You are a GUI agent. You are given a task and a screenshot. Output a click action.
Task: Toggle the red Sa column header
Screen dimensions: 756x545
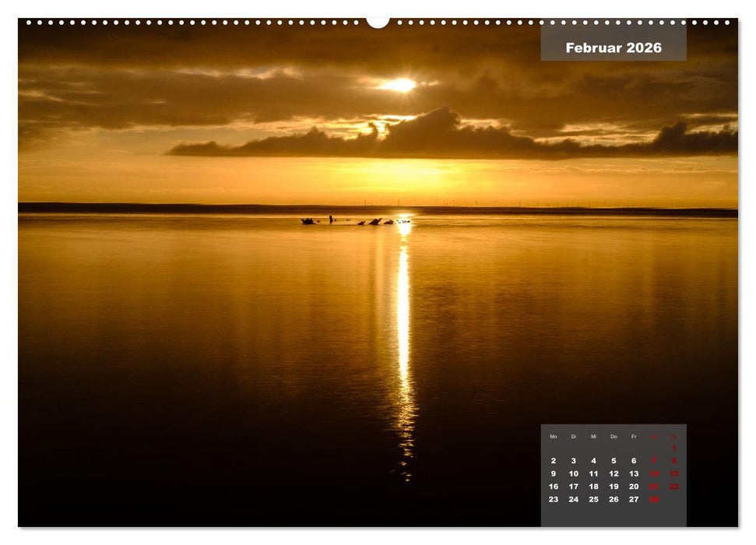pyautogui.click(x=654, y=436)
